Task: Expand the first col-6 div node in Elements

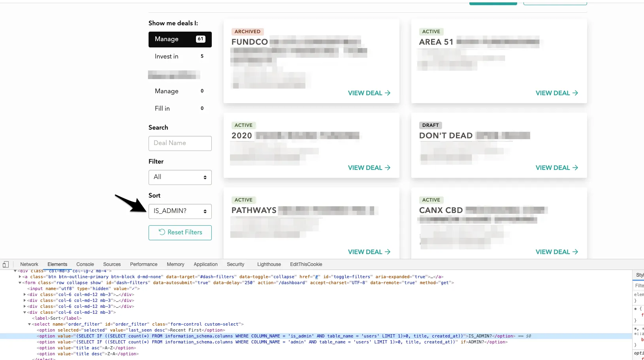Action: point(24,294)
